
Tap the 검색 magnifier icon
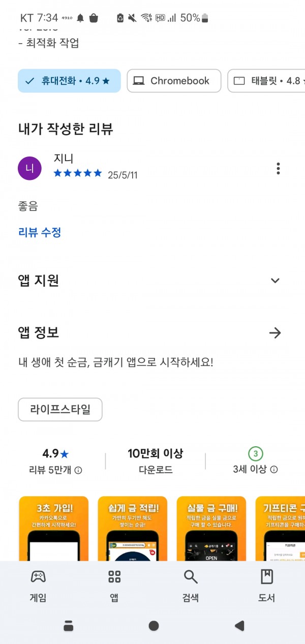click(x=191, y=576)
